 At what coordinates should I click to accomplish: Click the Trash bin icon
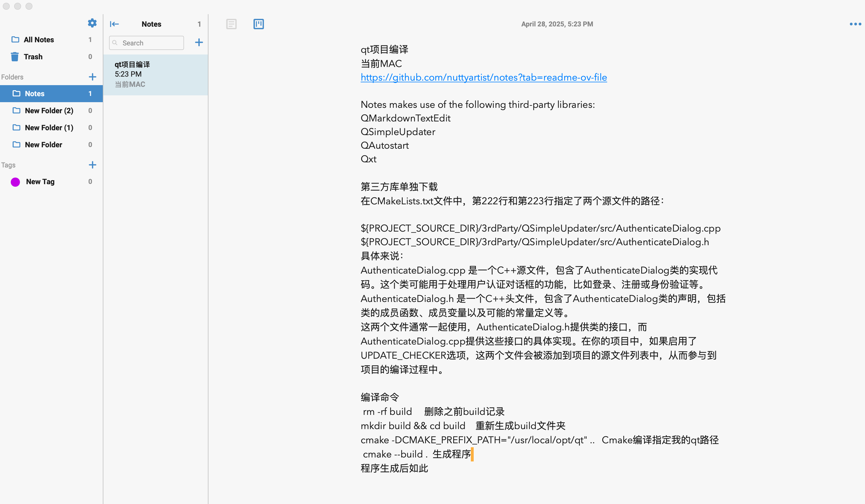pyautogui.click(x=15, y=56)
